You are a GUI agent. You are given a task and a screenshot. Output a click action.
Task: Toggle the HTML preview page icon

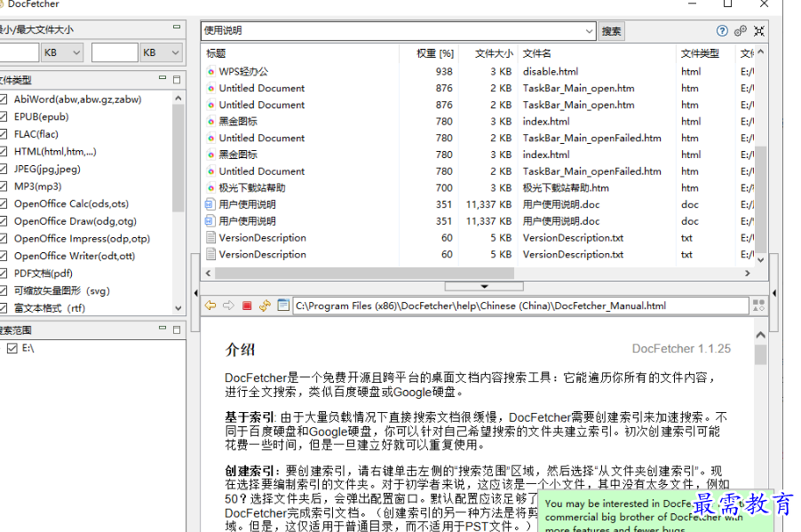click(283, 306)
